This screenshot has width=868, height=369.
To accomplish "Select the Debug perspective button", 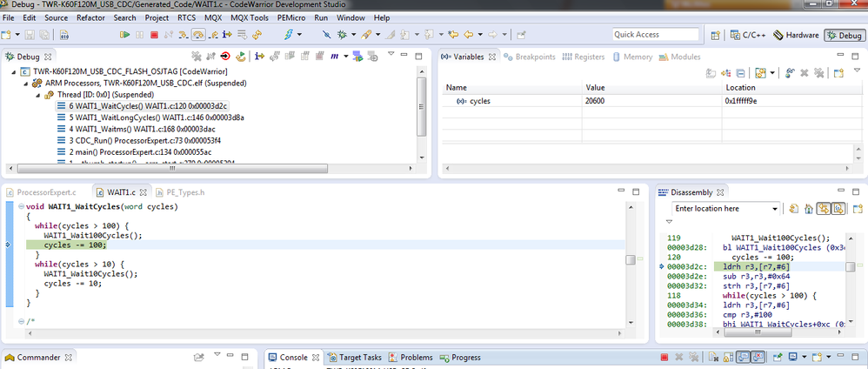I will pos(844,35).
